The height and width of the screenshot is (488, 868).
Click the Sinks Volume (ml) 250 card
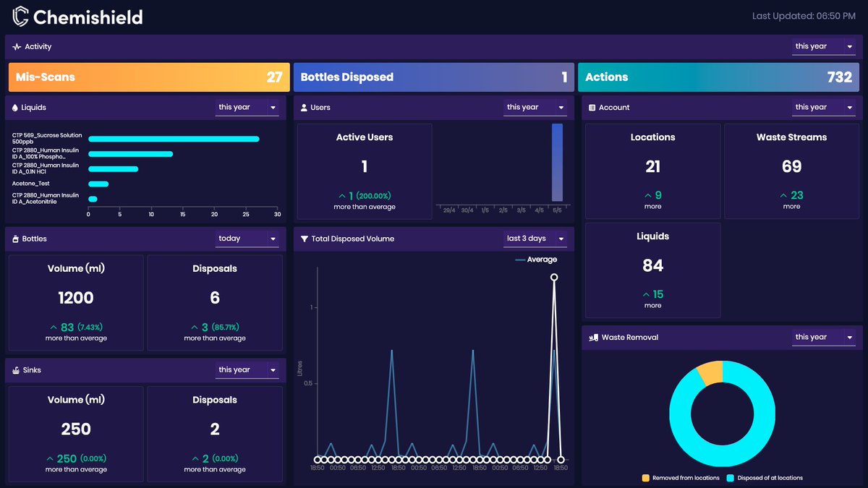76,434
